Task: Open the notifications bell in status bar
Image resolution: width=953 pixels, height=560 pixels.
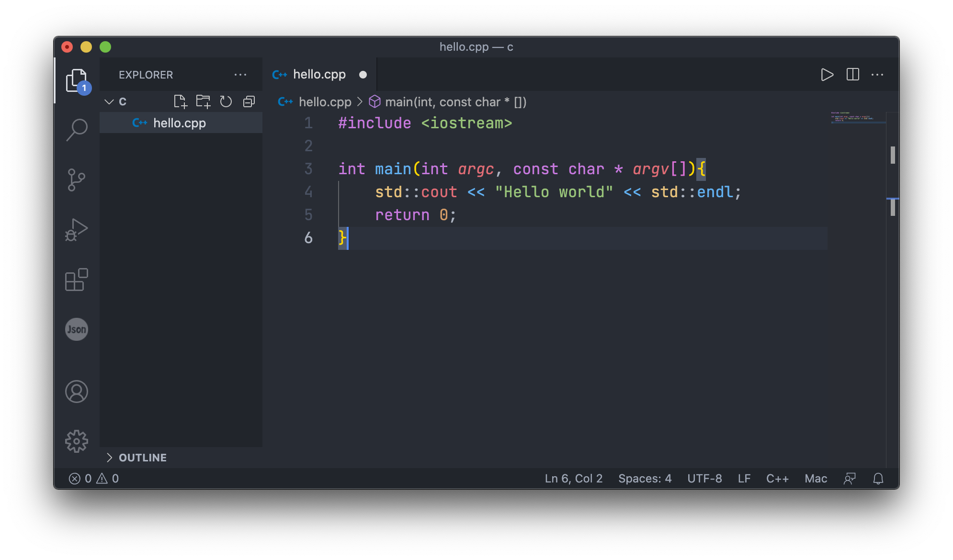Action: point(878,479)
